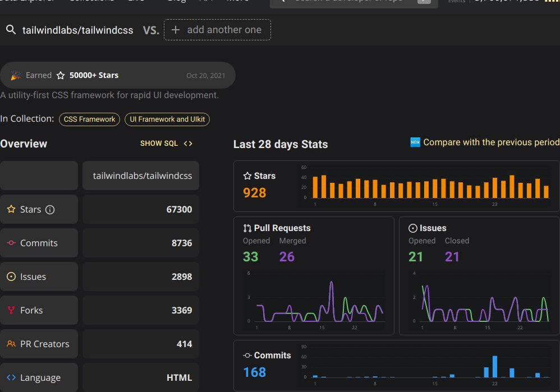The image size is (560, 392).
Task: Click the 'add another one' compare button
Action: pos(217,30)
